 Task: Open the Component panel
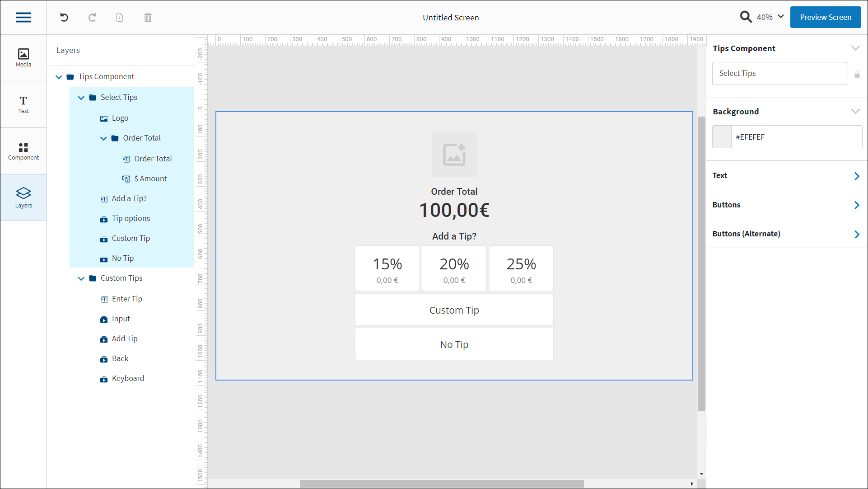(23, 151)
